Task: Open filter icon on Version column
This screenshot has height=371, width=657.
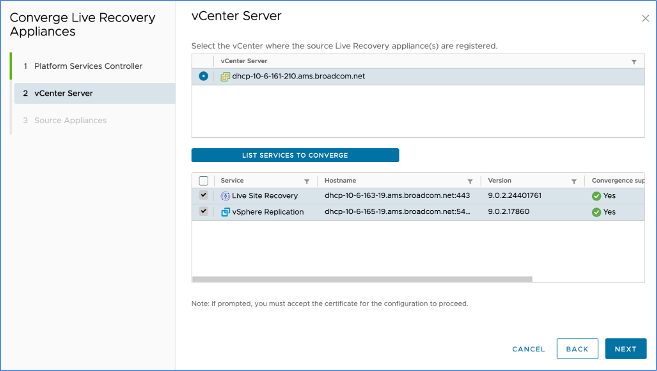Action: [x=574, y=181]
